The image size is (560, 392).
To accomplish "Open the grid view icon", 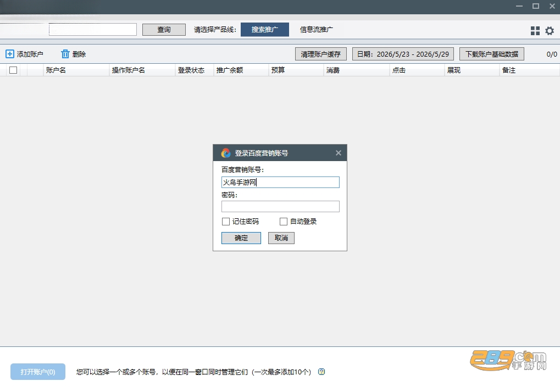I will (535, 31).
